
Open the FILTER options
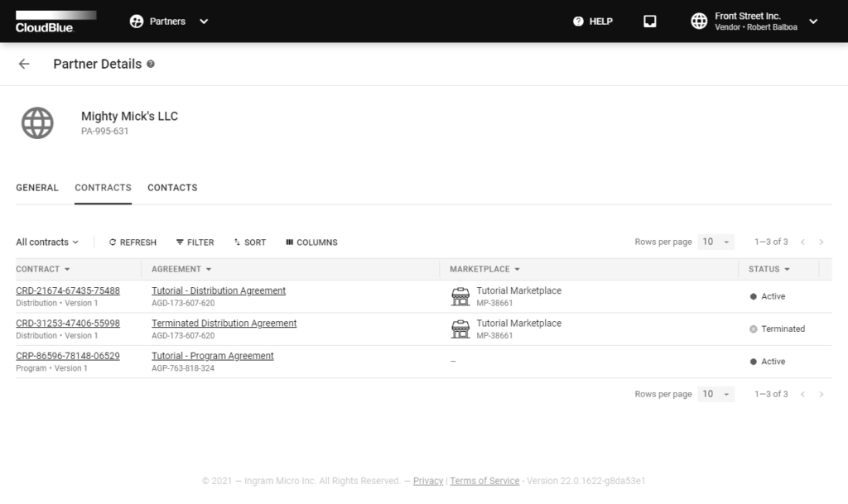click(195, 242)
